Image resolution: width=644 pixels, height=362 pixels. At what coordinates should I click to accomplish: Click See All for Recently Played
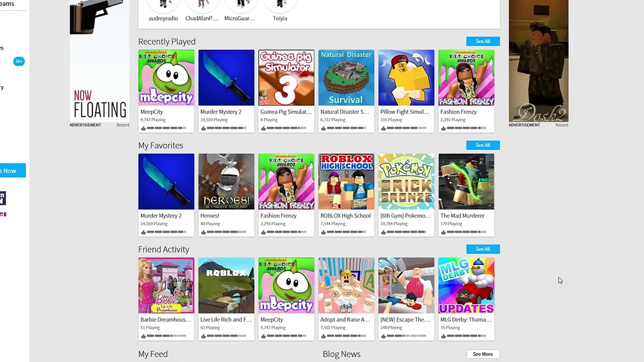pos(483,41)
